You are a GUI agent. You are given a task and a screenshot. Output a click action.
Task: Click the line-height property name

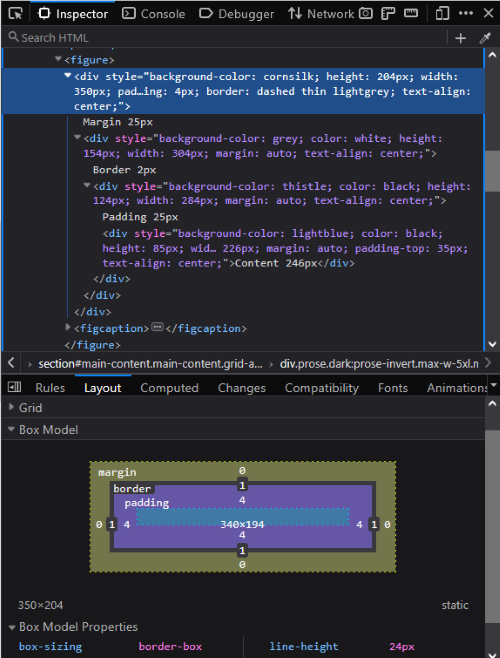(x=304, y=646)
